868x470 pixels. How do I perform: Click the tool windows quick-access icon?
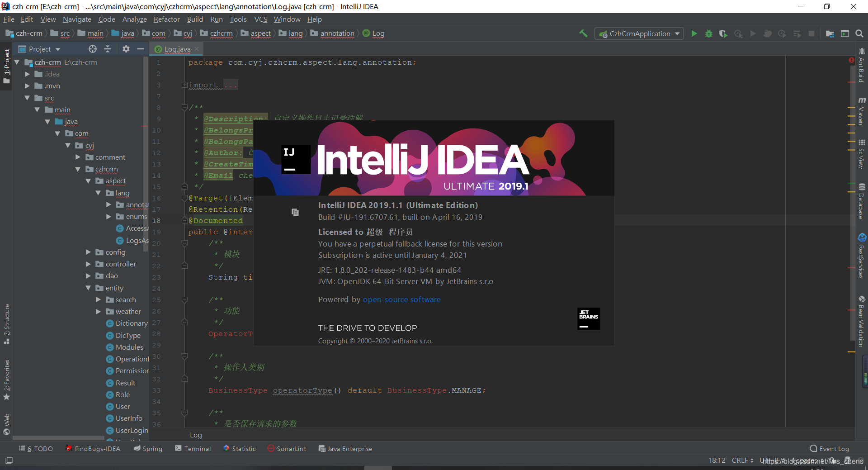pos(9,461)
